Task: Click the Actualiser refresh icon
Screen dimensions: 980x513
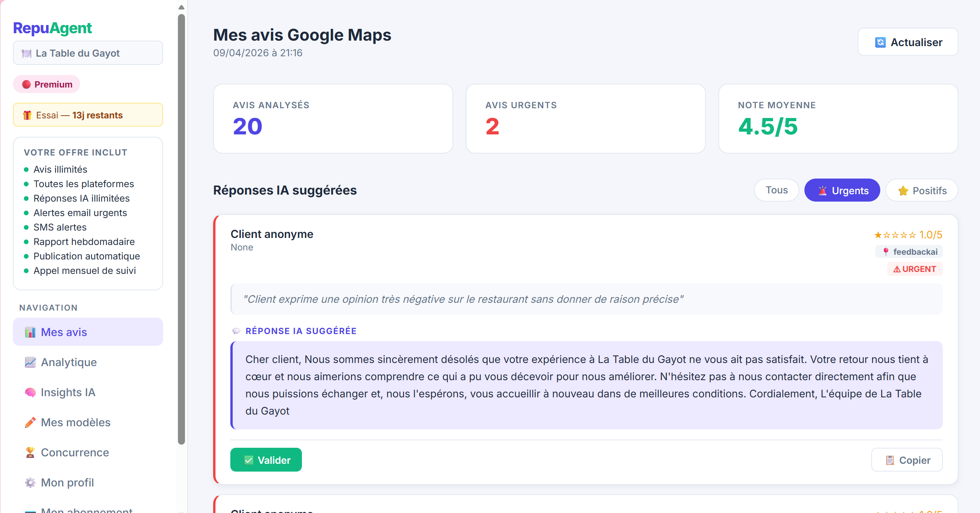Action: coord(880,42)
